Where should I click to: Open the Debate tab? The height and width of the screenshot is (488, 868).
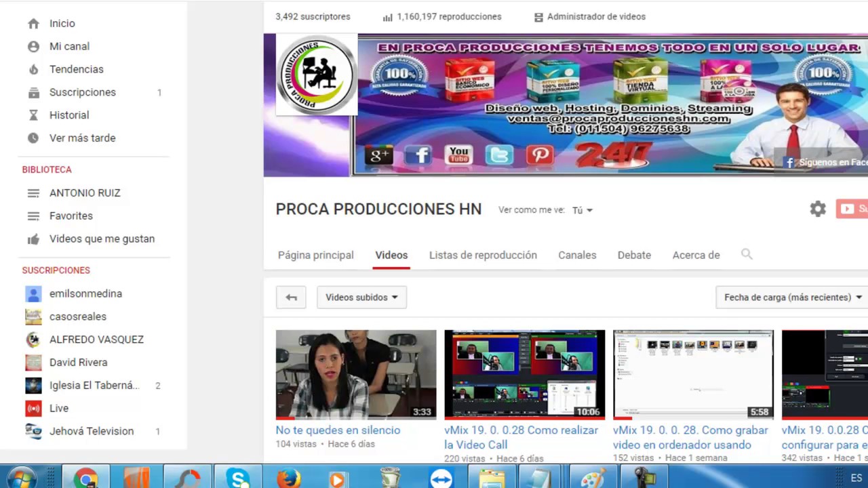tap(634, 255)
